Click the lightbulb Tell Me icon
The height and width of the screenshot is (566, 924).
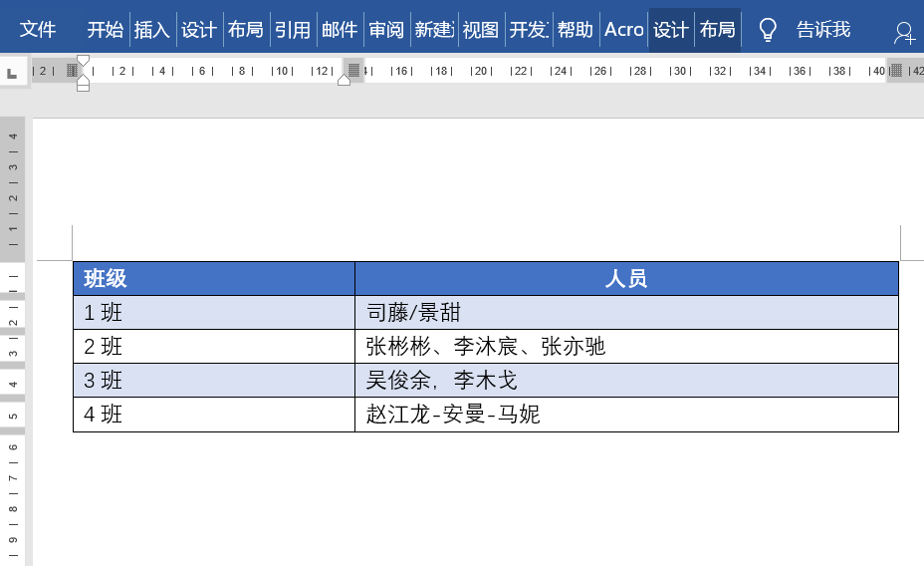pyautogui.click(x=768, y=30)
